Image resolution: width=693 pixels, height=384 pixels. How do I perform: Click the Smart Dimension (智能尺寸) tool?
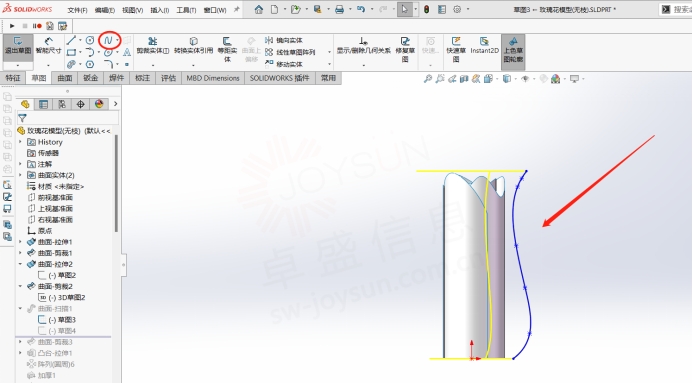[x=48, y=46]
